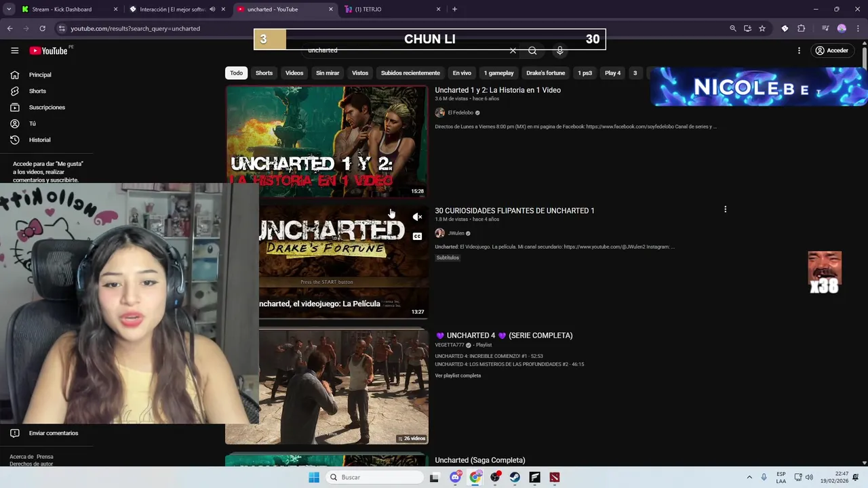Screen dimensions: 868x488
Task: Open the Tú section in the sidebar
Action: click(32, 123)
